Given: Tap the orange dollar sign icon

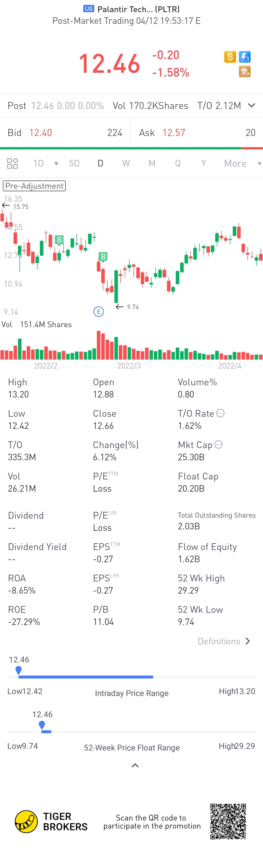Looking at the screenshot, I should click(230, 57).
